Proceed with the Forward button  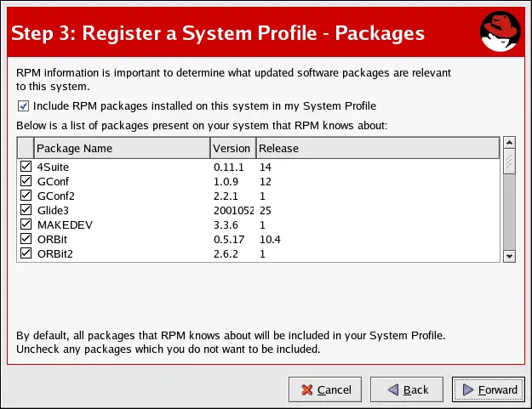[x=489, y=389]
